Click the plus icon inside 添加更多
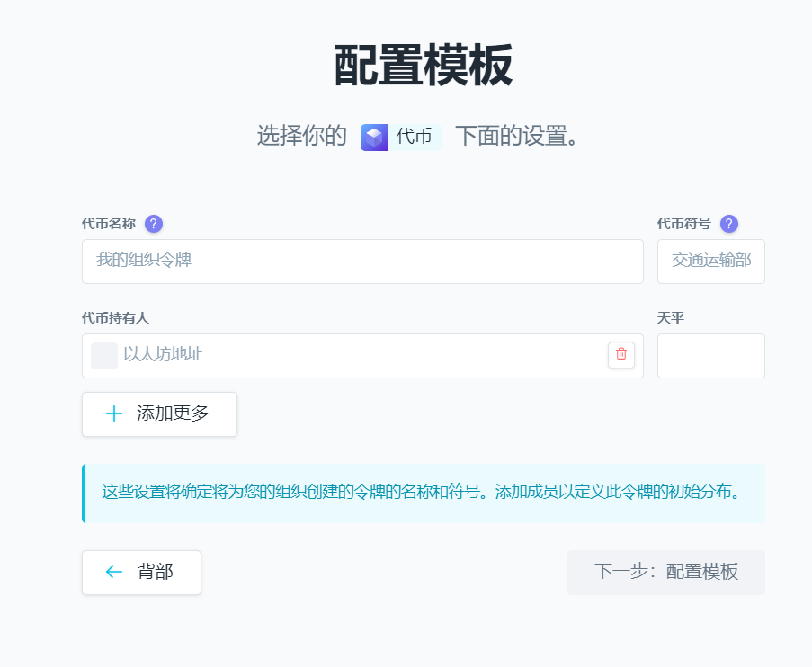Image resolution: width=812 pixels, height=667 pixels. click(x=113, y=414)
